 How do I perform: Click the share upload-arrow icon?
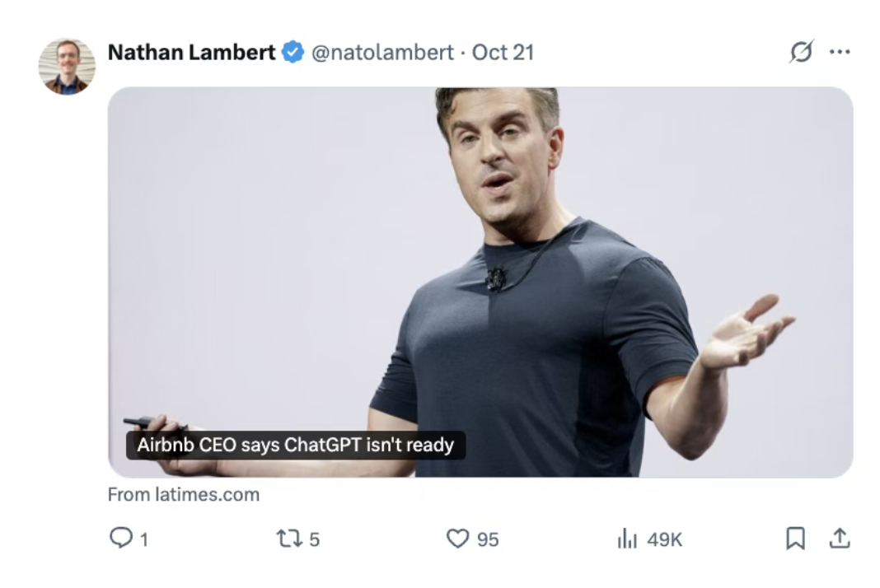[839, 539]
